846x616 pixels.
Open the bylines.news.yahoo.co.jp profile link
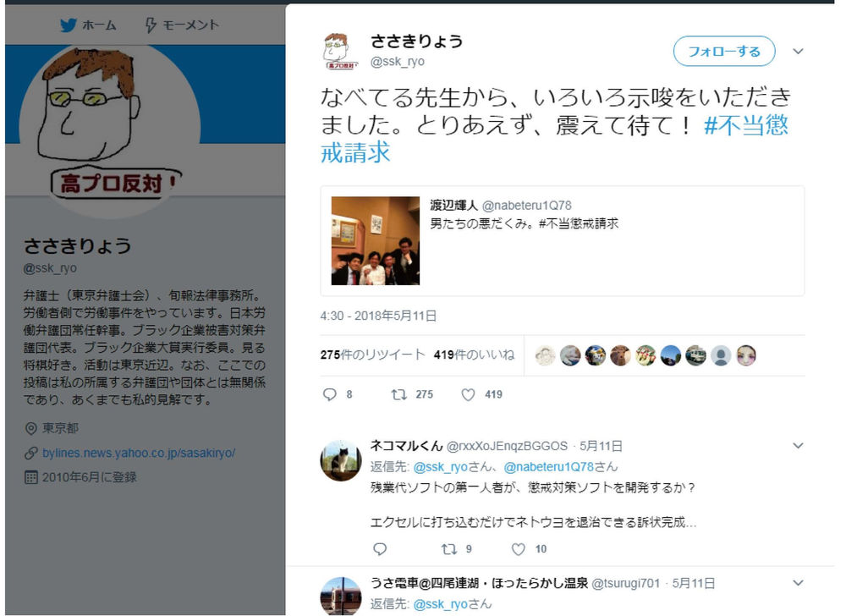click(x=139, y=453)
